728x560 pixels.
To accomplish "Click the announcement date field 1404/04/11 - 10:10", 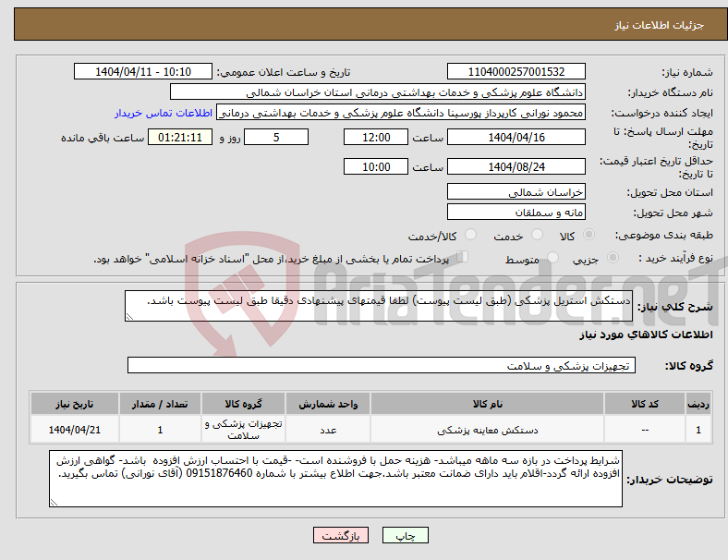I will [143, 72].
